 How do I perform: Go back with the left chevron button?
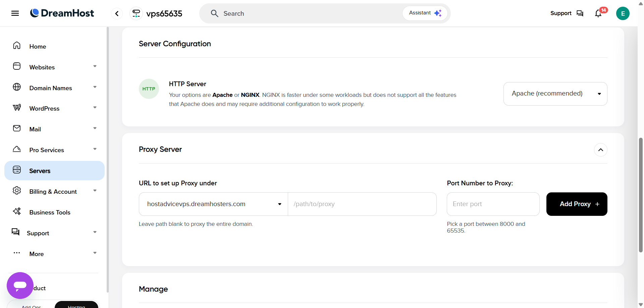pyautogui.click(x=117, y=13)
